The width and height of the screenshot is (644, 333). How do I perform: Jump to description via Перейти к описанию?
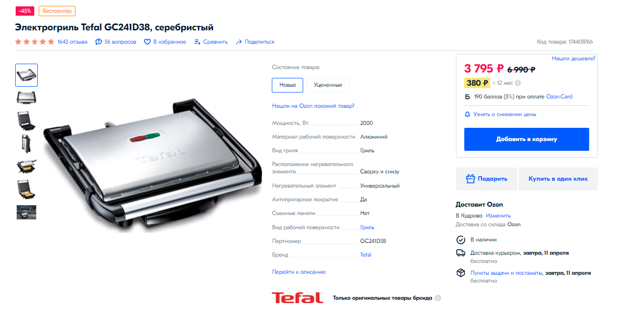point(299,272)
